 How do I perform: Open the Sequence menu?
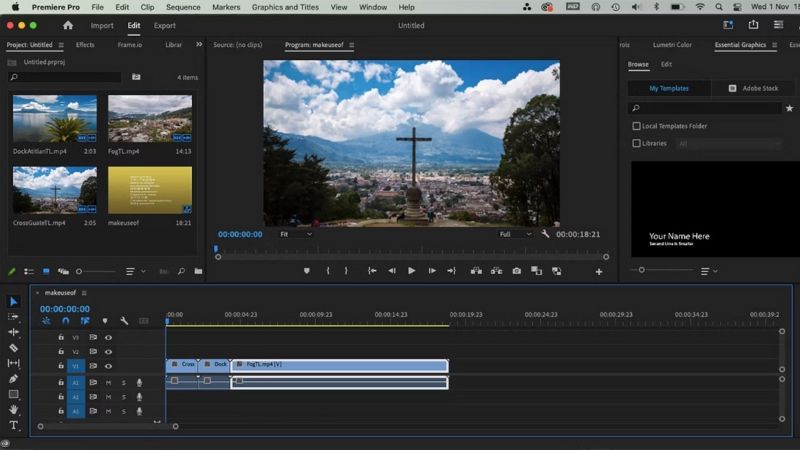pyautogui.click(x=183, y=7)
